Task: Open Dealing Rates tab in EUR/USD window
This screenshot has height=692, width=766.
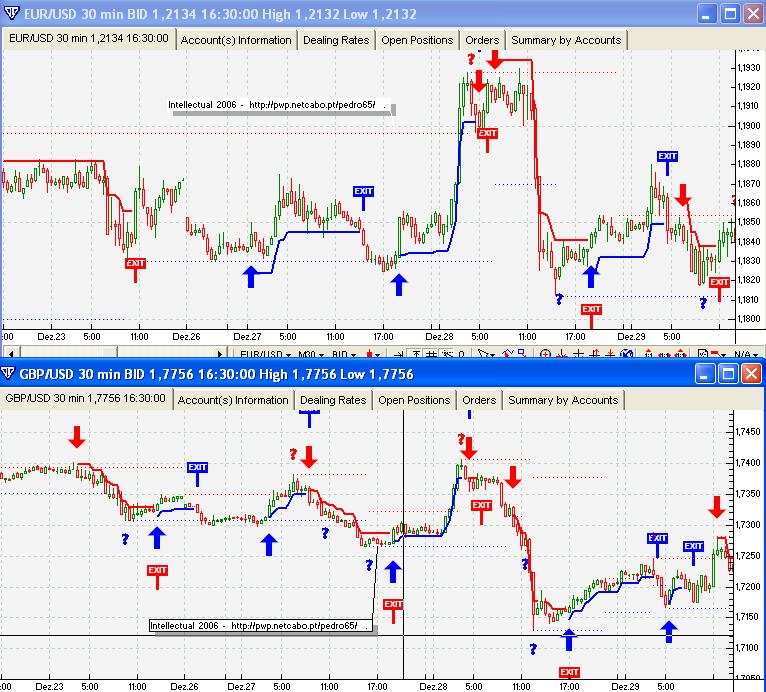Action: click(336, 40)
